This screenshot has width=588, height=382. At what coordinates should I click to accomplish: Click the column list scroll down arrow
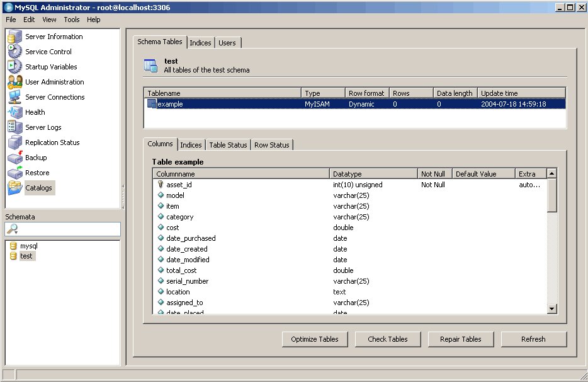[551, 309]
